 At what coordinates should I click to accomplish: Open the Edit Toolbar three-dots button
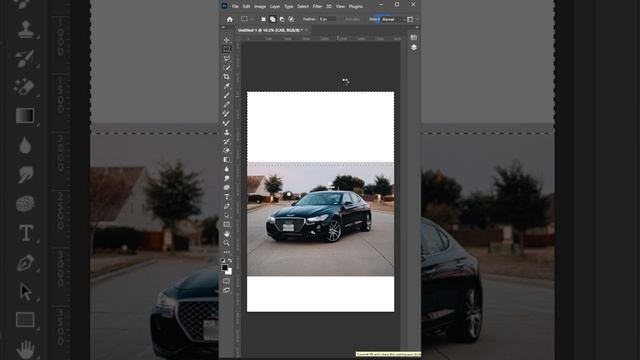click(x=227, y=252)
